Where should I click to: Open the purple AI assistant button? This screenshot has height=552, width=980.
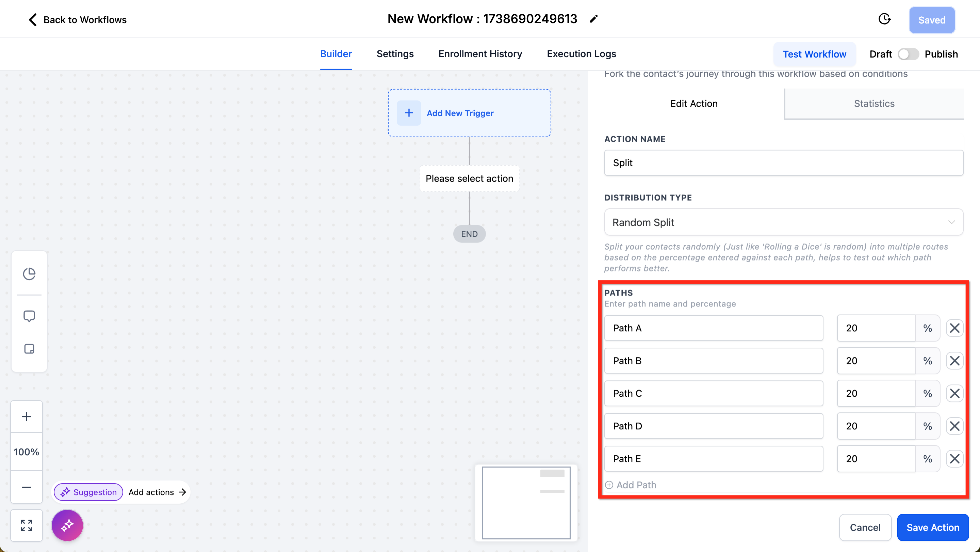coord(67,525)
